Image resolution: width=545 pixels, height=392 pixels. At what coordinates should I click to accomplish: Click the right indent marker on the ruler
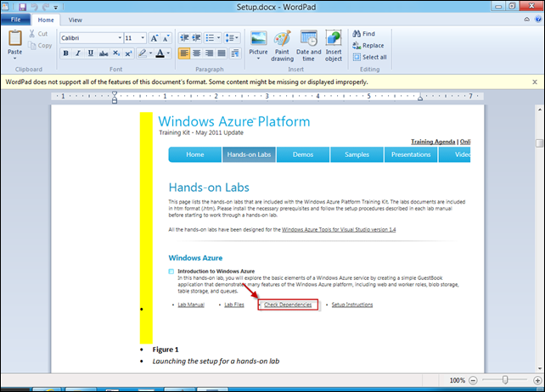[420, 98]
